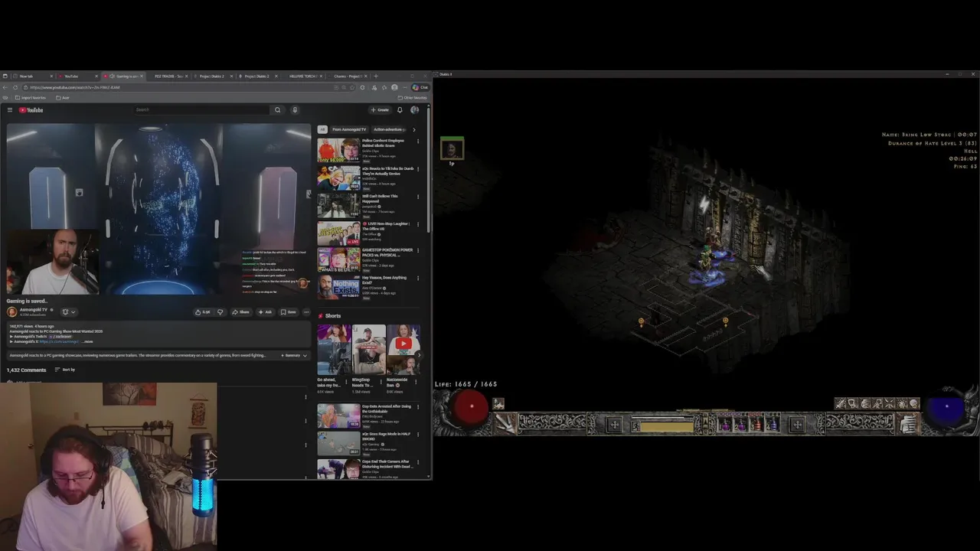Image resolution: width=980 pixels, height=551 pixels.
Task: Open YouTube notifications bell
Action: pyautogui.click(x=399, y=110)
